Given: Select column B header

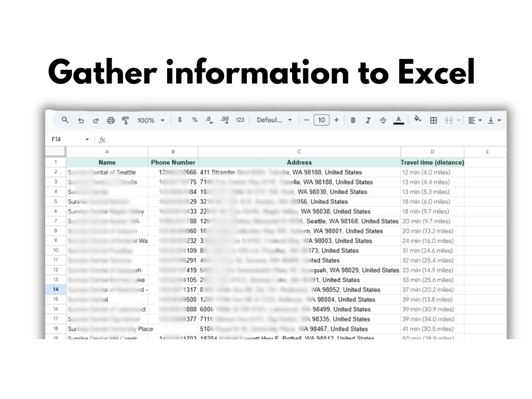Looking at the screenshot, I should pyautogui.click(x=173, y=152).
